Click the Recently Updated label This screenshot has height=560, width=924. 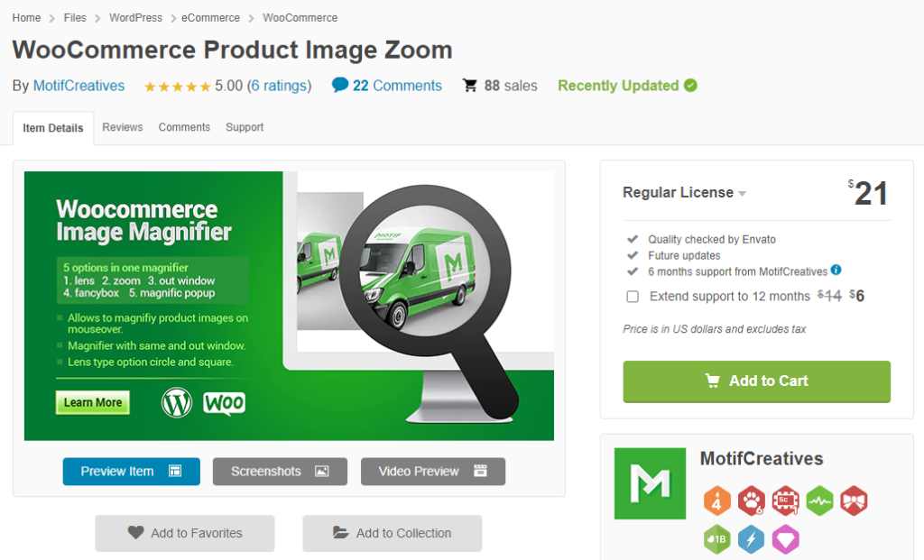point(618,86)
